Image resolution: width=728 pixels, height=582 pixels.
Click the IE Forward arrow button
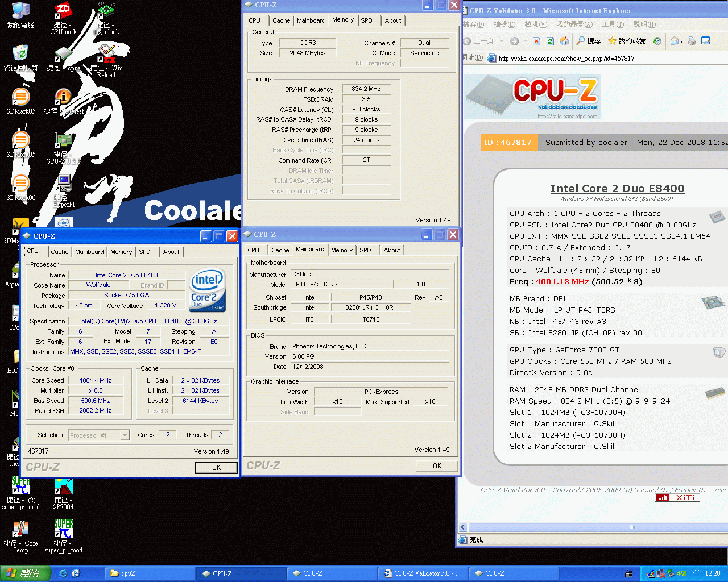(514, 41)
